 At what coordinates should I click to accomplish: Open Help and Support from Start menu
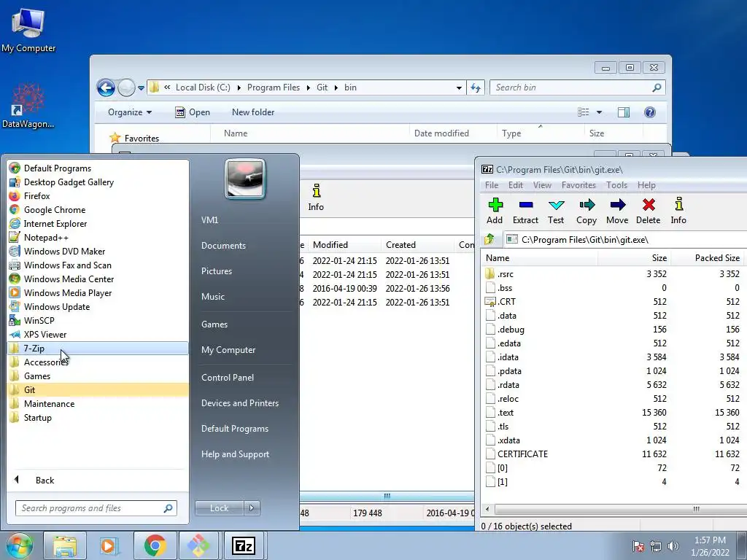tap(235, 454)
